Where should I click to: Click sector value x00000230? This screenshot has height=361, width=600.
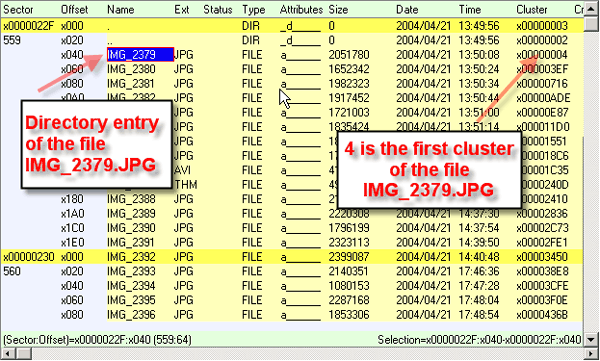coord(29,257)
